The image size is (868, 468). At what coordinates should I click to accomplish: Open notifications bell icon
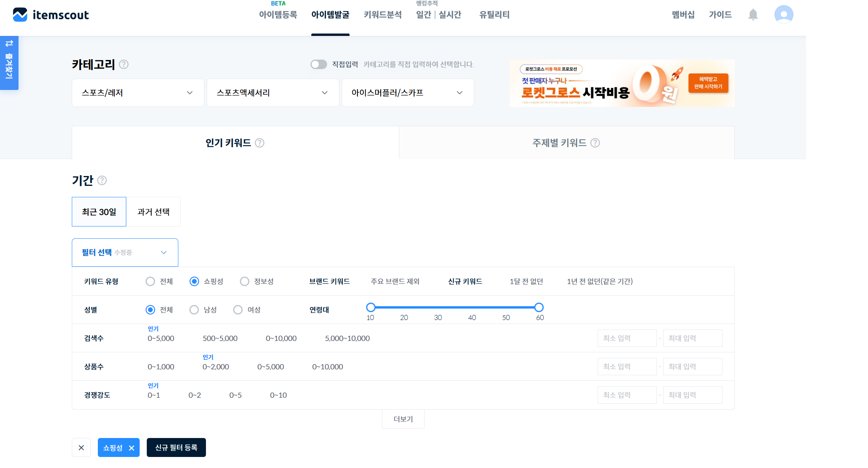click(x=753, y=15)
